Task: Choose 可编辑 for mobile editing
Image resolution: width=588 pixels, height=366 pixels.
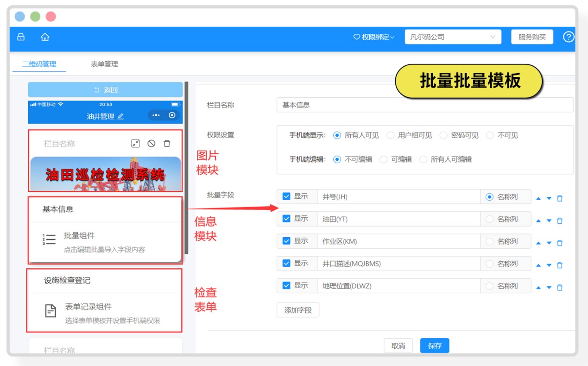Action: point(384,159)
